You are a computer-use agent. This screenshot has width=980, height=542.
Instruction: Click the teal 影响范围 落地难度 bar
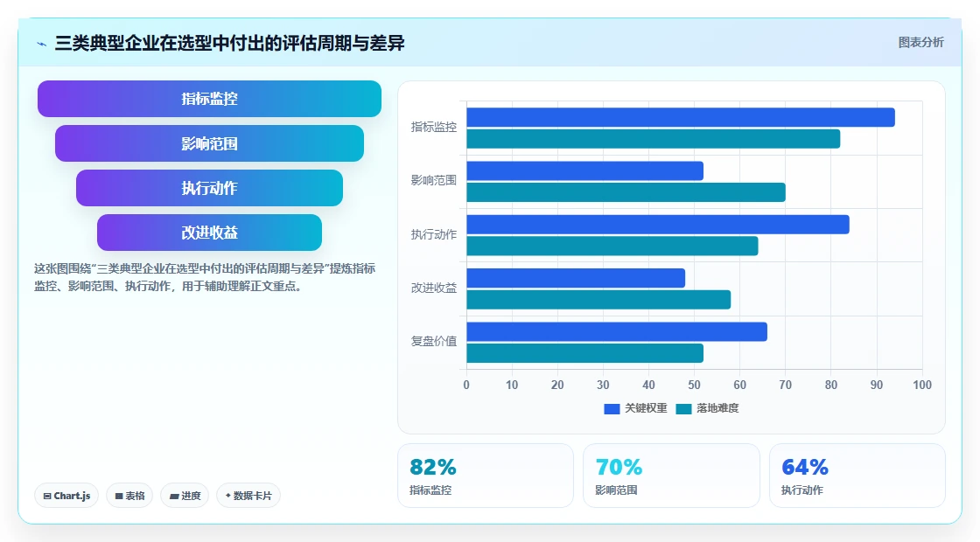(626, 192)
